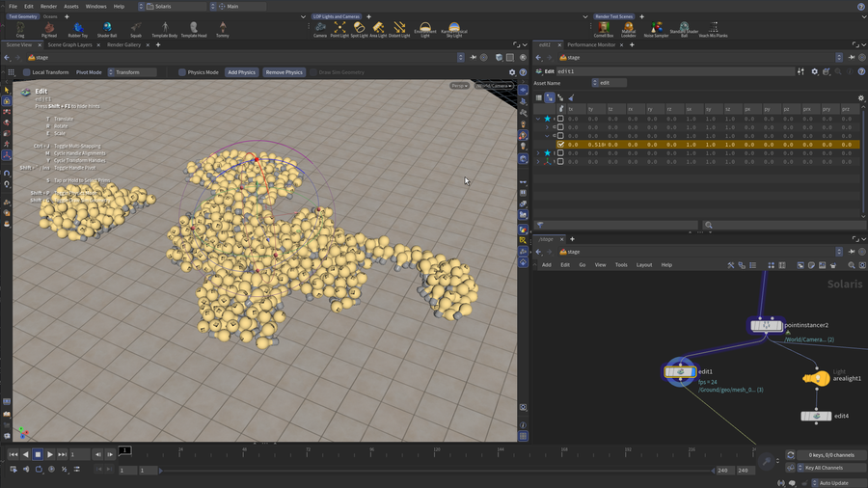The image size is (868, 488).
Task: Create a Spot Light
Action: pos(359,29)
